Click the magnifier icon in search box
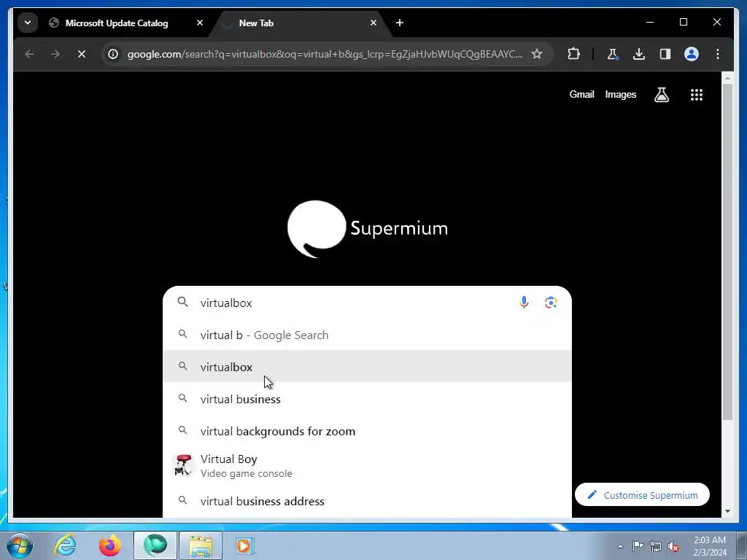The image size is (747, 560). click(183, 302)
